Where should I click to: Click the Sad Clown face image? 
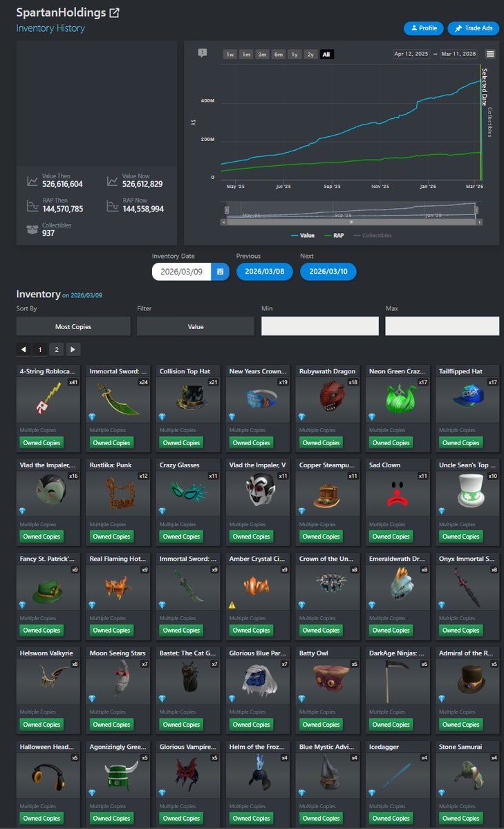coord(397,493)
